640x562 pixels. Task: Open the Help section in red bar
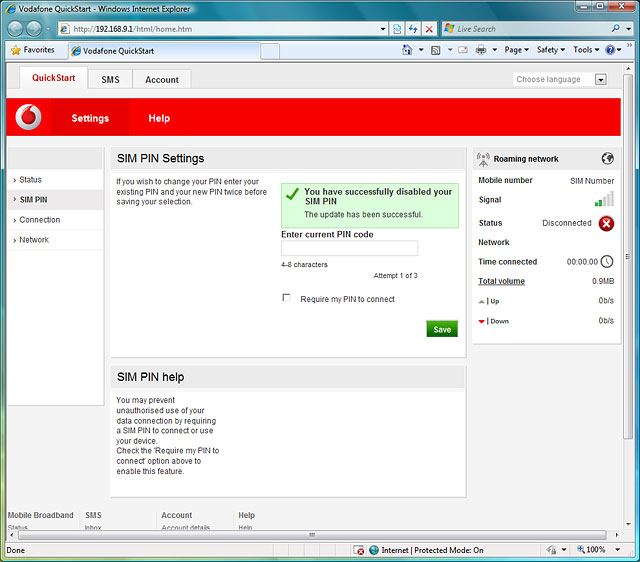coord(159,118)
